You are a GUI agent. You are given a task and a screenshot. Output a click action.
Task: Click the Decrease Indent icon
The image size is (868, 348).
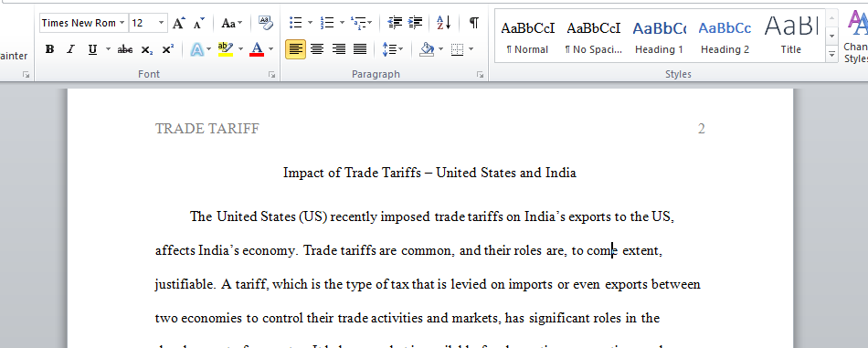396,23
